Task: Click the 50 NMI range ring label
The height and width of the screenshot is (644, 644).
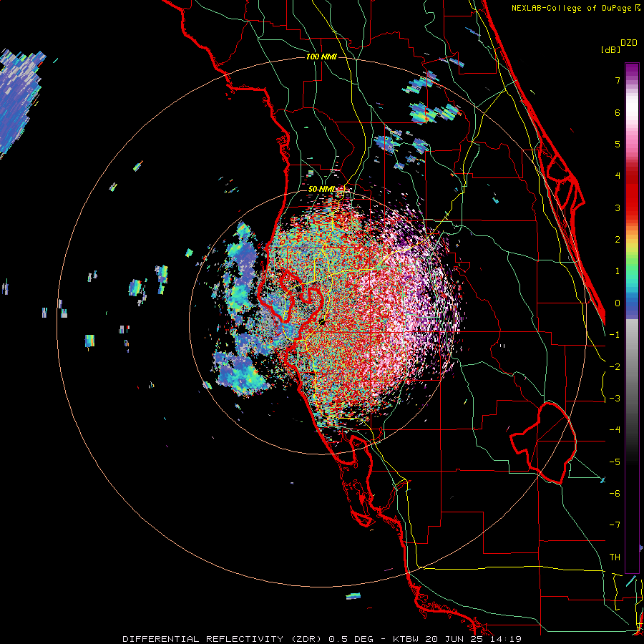Action: point(321,189)
